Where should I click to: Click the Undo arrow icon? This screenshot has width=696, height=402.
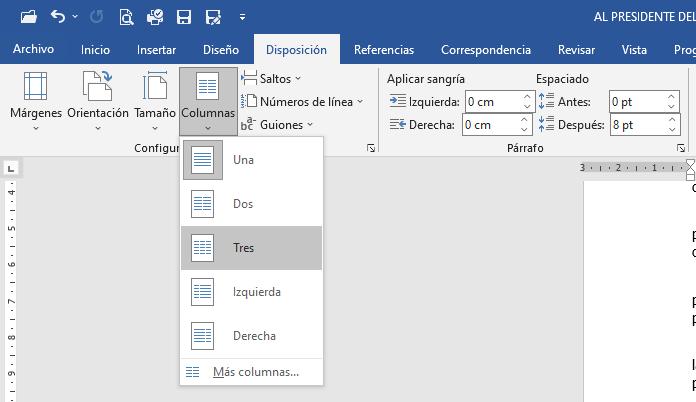click(58, 16)
